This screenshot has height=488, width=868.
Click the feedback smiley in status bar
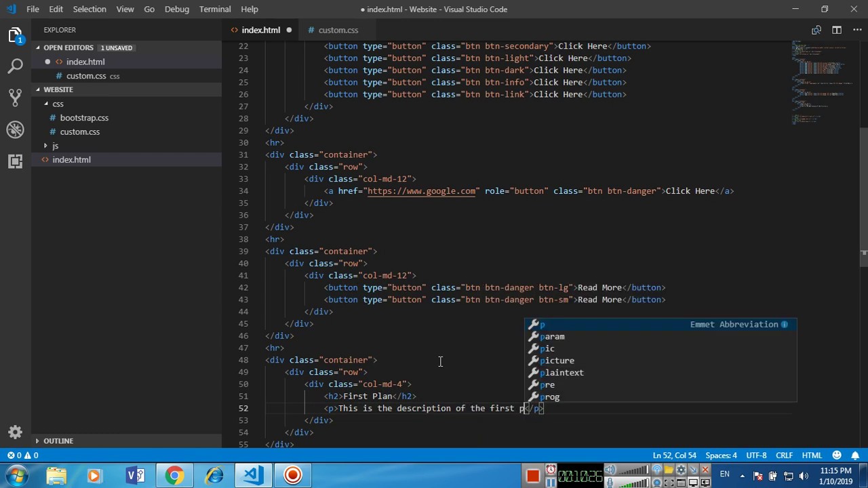click(837, 455)
